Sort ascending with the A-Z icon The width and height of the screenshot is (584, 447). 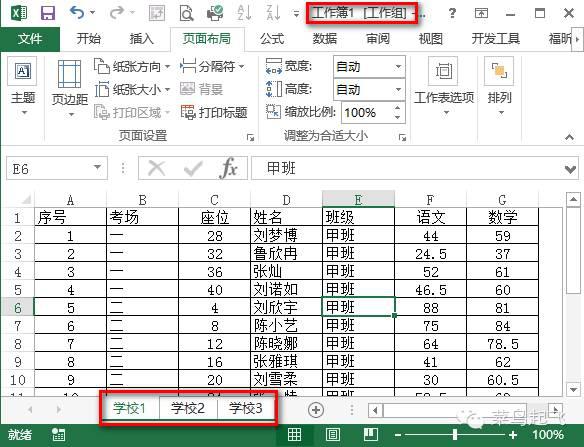tap(245, 13)
